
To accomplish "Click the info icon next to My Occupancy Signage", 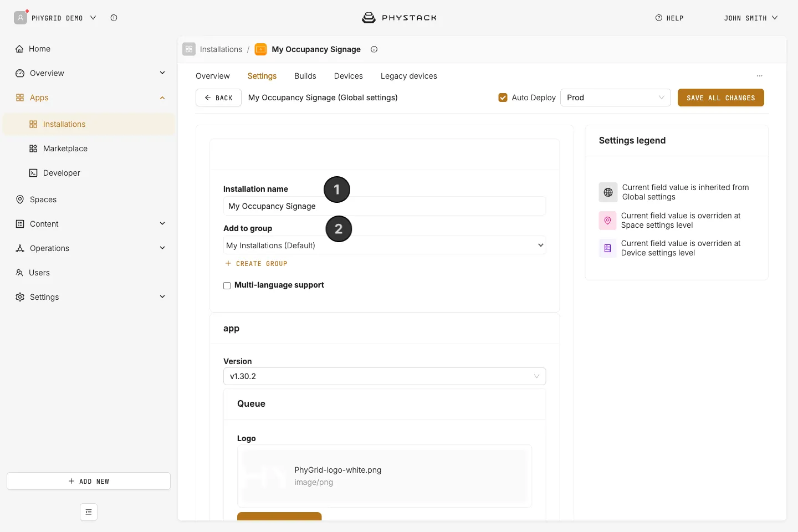I will [374, 49].
